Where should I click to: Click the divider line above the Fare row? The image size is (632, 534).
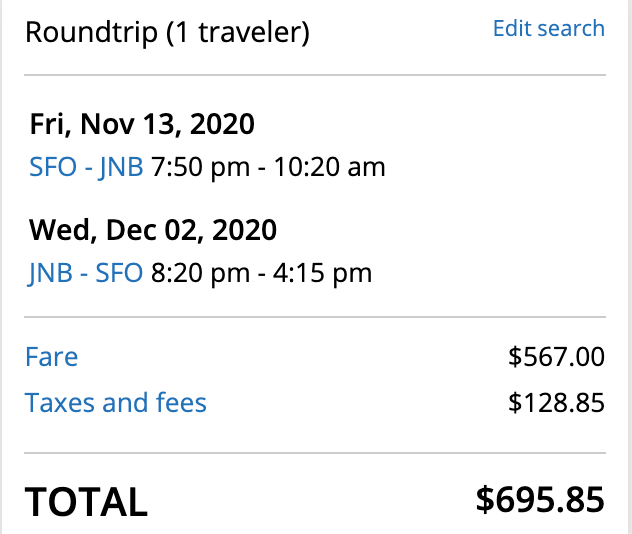(x=315, y=317)
